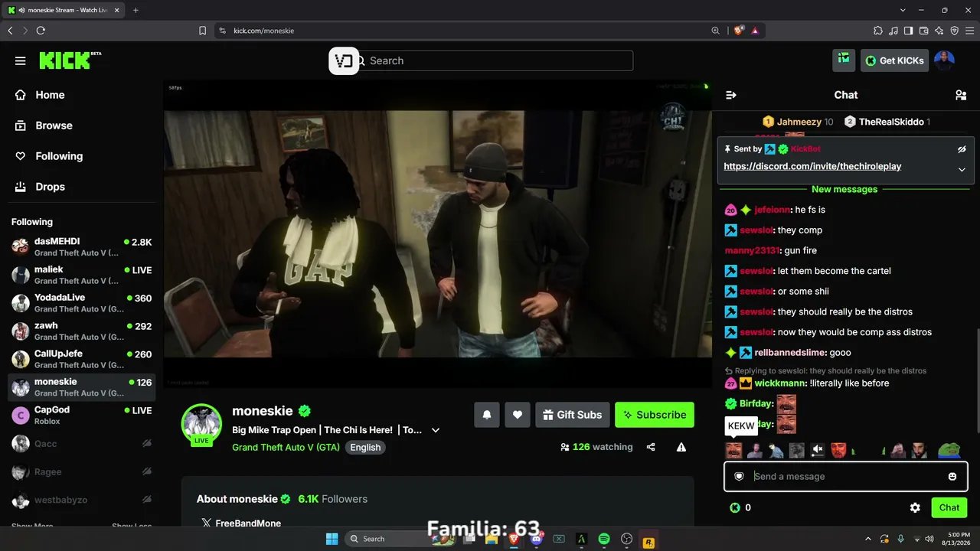
Task: Open YodadaLive's channel in the sidebar
Action: click(82, 303)
